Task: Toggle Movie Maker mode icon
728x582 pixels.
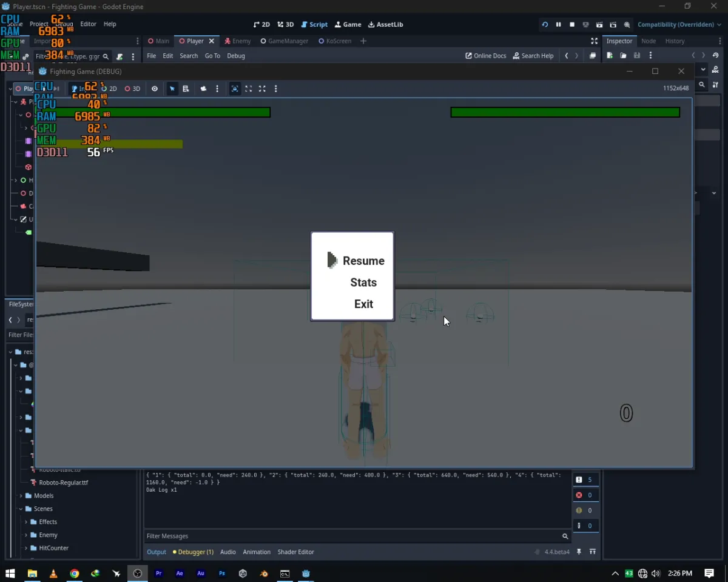Action: pos(627,24)
